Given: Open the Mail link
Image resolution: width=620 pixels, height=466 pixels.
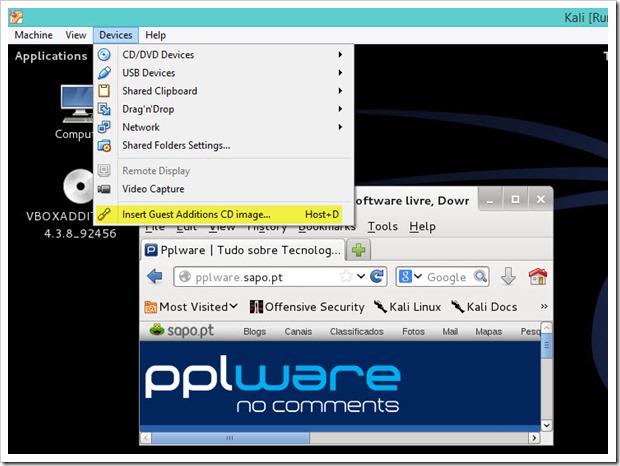Looking at the screenshot, I should [450, 332].
